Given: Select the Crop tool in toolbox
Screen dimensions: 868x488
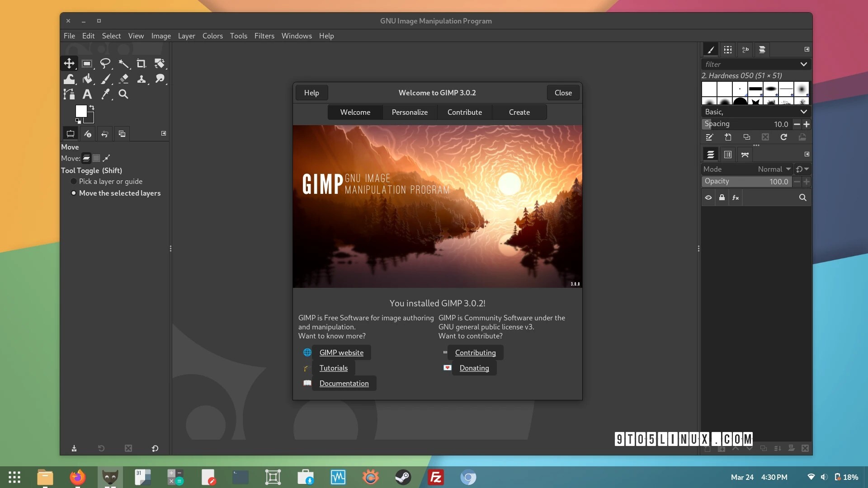Looking at the screenshot, I should tap(141, 64).
